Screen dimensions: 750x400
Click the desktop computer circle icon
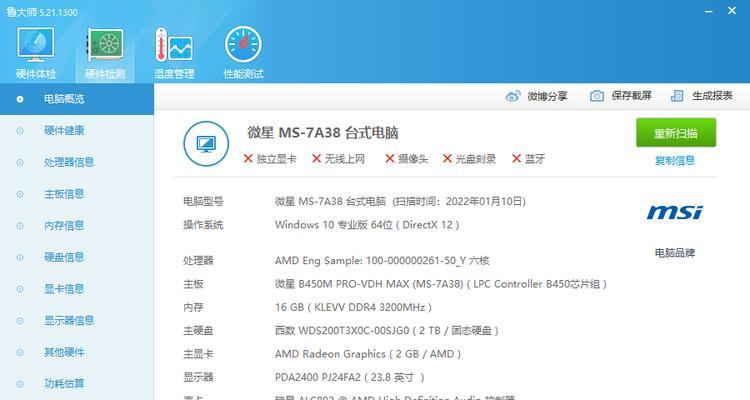click(206, 144)
